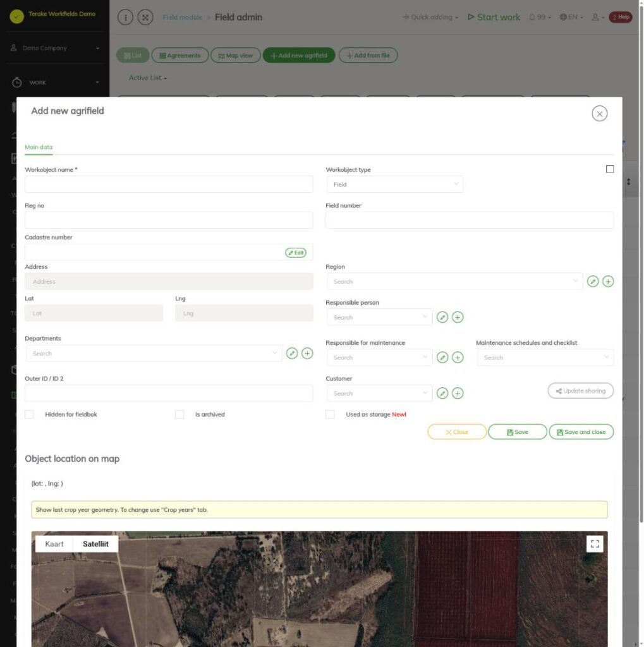Close the Add new agrifield dialog with X icon
This screenshot has width=644, height=647.
pos(599,114)
